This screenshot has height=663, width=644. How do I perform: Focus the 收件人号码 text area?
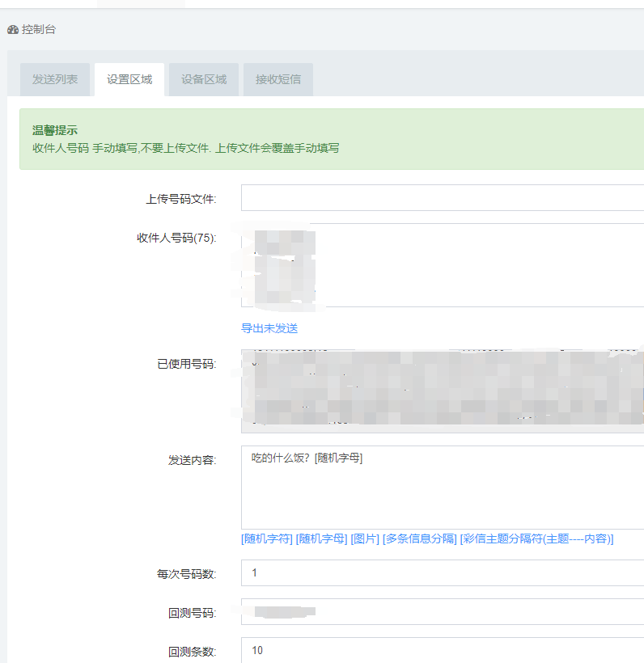pyautogui.click(x=477, y=265)
